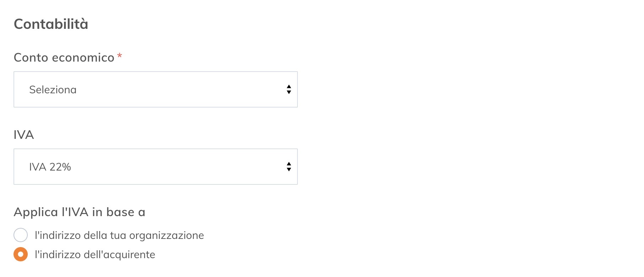Click empty space inside IVA box

point(178,167)
